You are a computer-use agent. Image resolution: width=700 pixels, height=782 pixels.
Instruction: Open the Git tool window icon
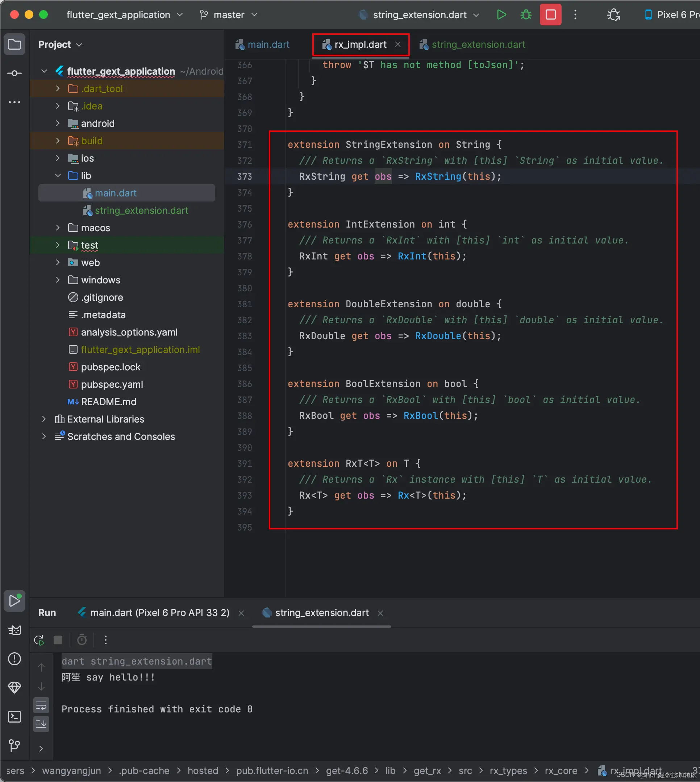pos(14,745)
